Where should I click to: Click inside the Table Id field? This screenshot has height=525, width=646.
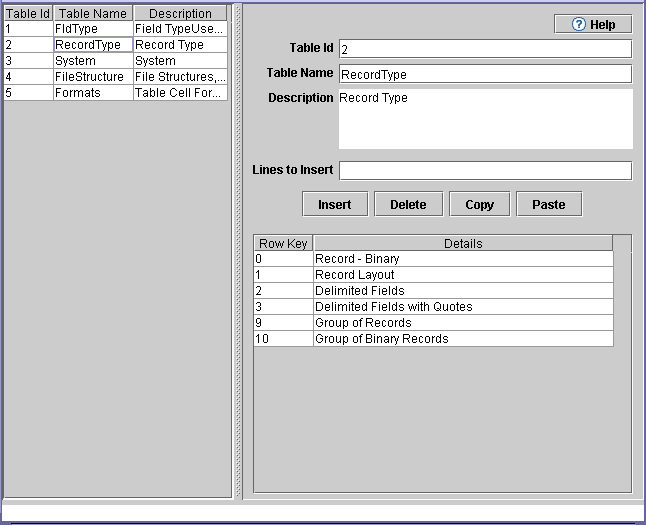[485, 49]
